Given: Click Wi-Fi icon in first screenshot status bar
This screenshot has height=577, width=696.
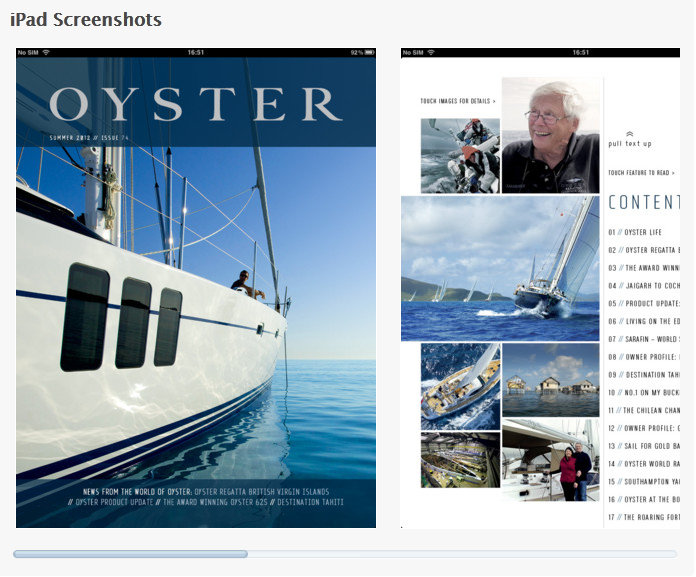Looking at the screenshot, I should click(46, 52).
